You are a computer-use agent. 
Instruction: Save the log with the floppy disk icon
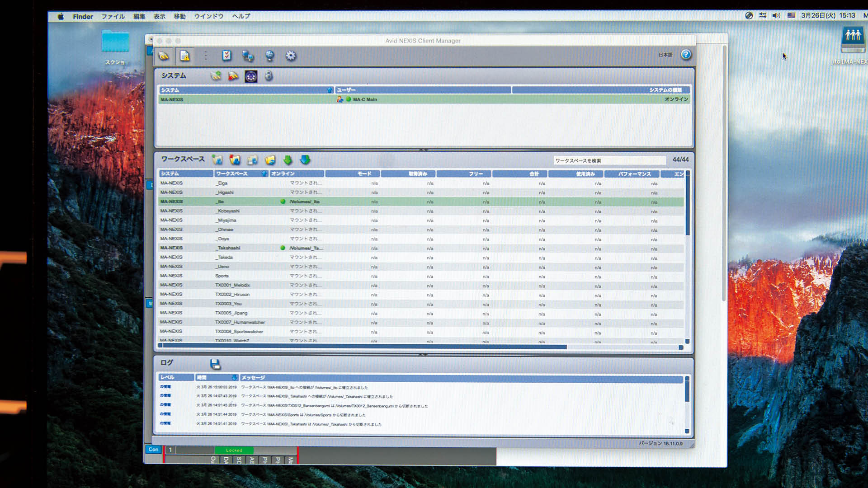point(215,364)
